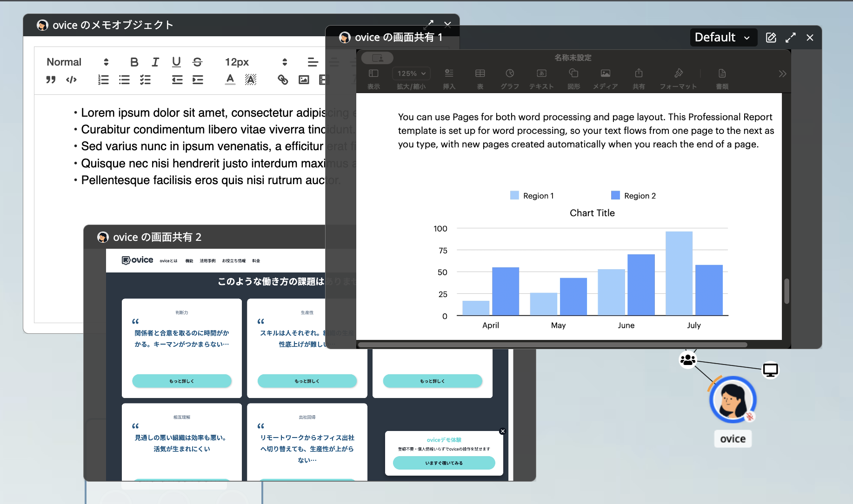Click メディア media icon in Pages toolbar

click(605, 73)
